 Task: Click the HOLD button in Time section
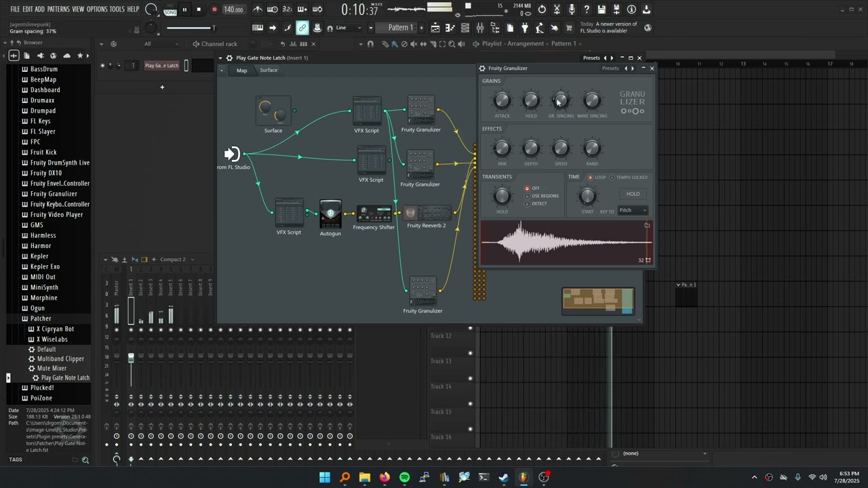coord(633,194)
